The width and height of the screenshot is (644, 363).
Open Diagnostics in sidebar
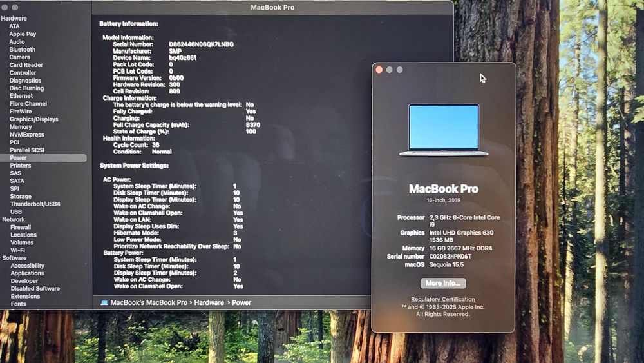pyautogui.click(x=26, y=81)
